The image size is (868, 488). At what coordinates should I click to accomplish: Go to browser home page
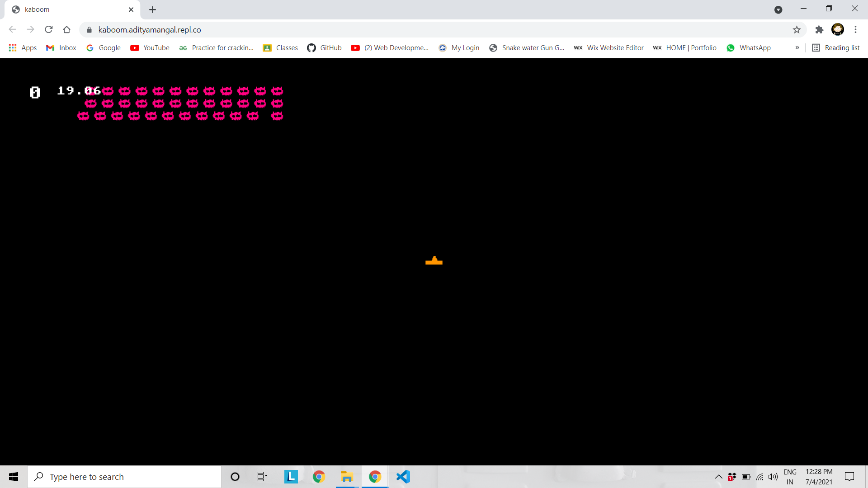[67, 30]
